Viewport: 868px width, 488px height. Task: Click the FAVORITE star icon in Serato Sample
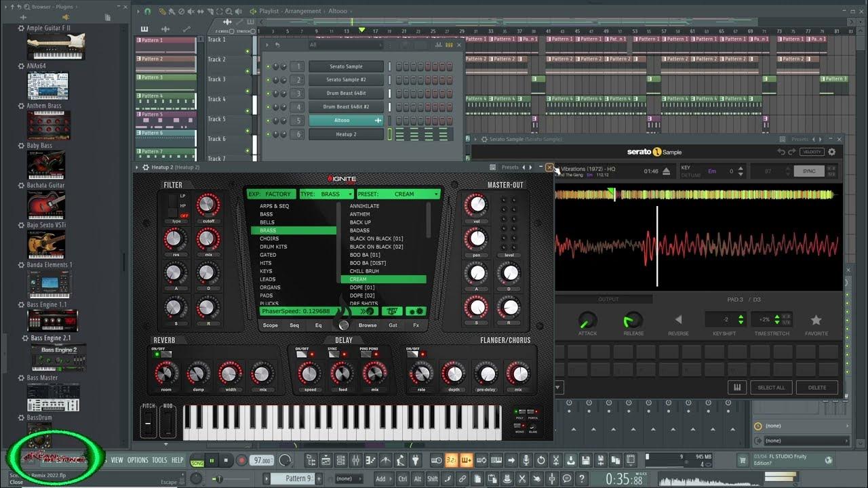click(x=816, y=320)
